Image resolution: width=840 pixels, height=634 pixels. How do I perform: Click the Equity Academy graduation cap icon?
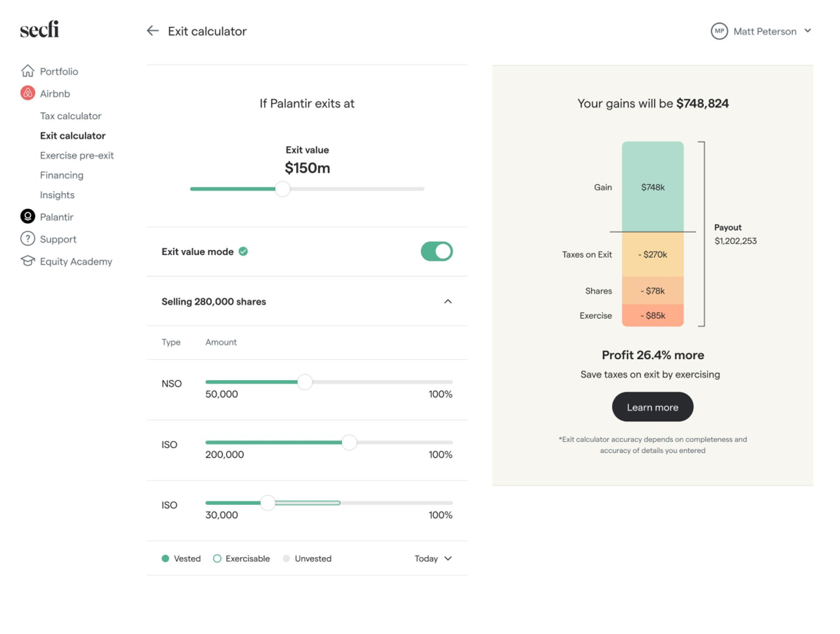[28, 261]
